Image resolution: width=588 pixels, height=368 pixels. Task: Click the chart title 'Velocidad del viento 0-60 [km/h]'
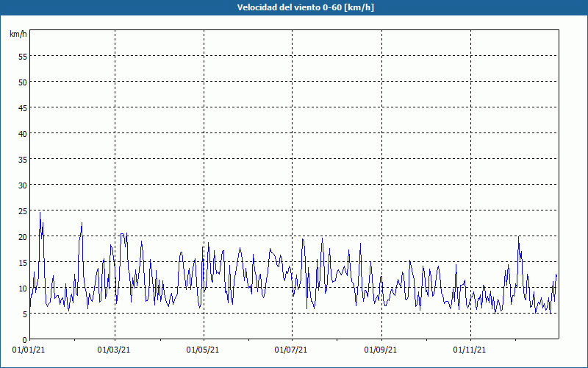point(305,7)
